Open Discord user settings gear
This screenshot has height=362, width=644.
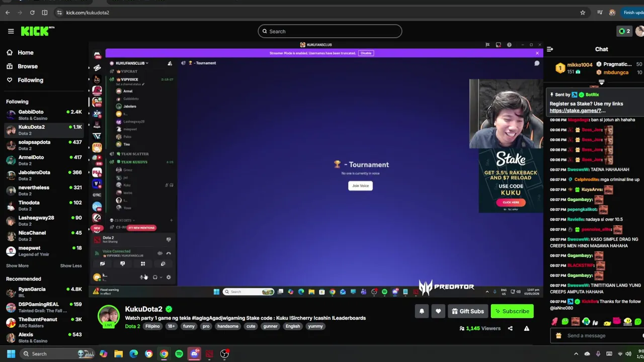(x=169, y=277)
